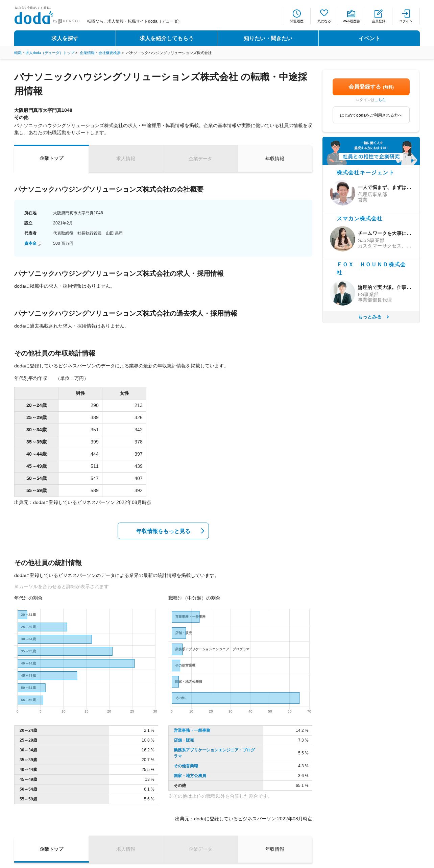
Task: Click the 589 salary cell
Action: point(80,490)
